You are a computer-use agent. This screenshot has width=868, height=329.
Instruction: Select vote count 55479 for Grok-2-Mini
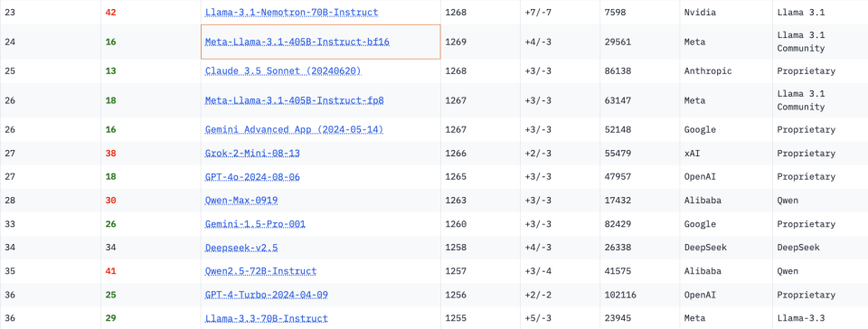coord(618,153)
